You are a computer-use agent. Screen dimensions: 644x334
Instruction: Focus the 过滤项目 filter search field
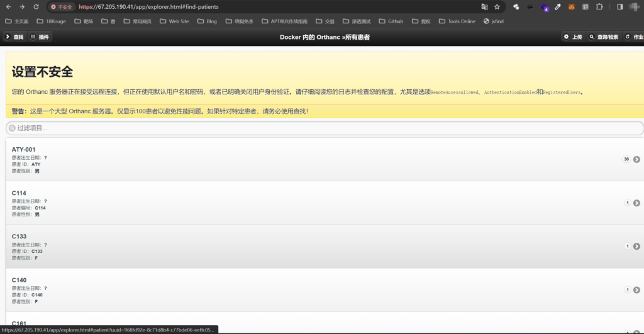point(325,128)
